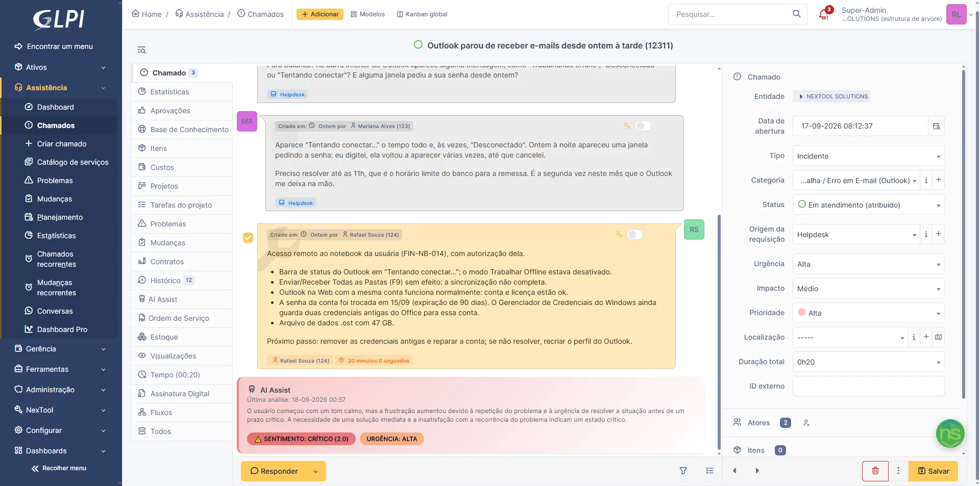Open the Dashboard Pro sidebar item
Screen dimensions: 980x486
point(61,329)
